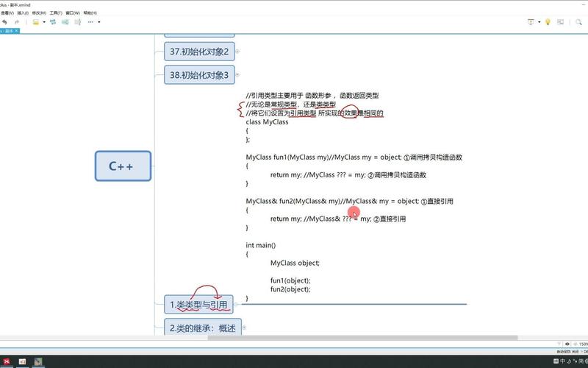588x368 pixels.
Task: Expand the 2.类的继承：概述 branch
Action: point(244,328)
